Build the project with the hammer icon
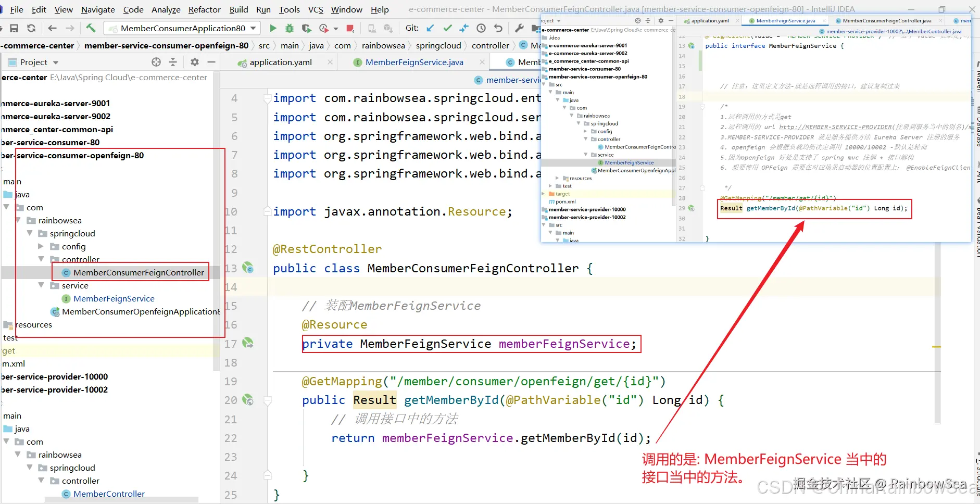Viewport: 980px width, 504px height. [x=91, y=28]
